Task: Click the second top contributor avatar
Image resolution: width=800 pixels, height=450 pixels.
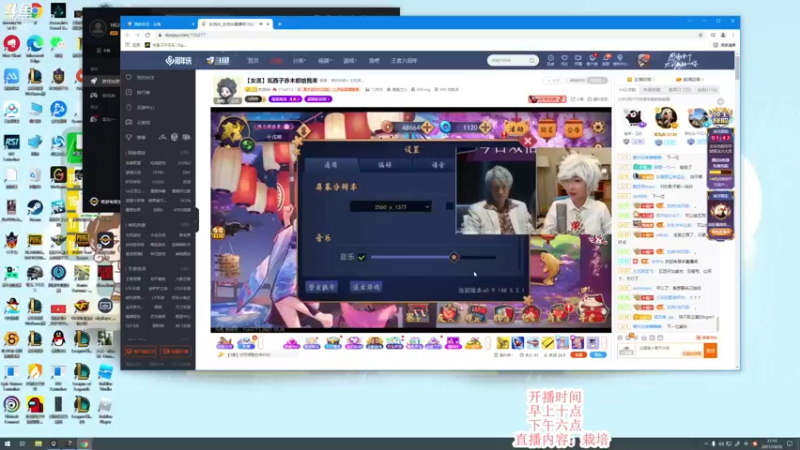Action: 666,117
